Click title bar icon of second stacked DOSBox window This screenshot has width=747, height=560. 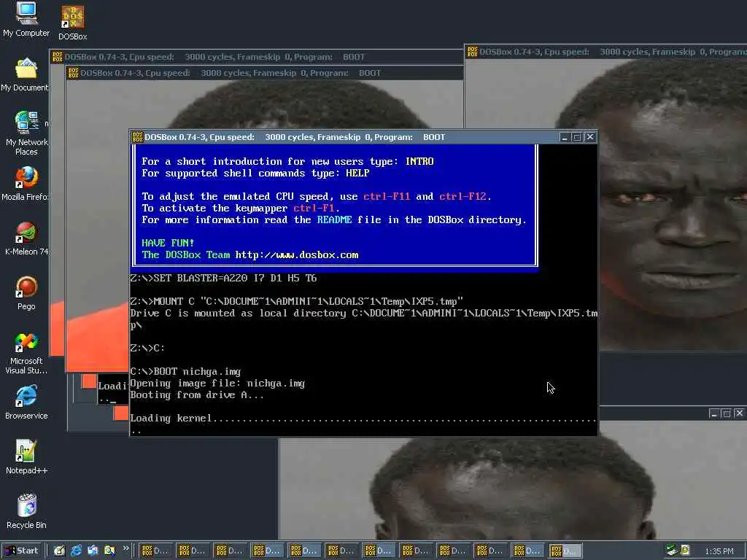click(x=74, y=73)
